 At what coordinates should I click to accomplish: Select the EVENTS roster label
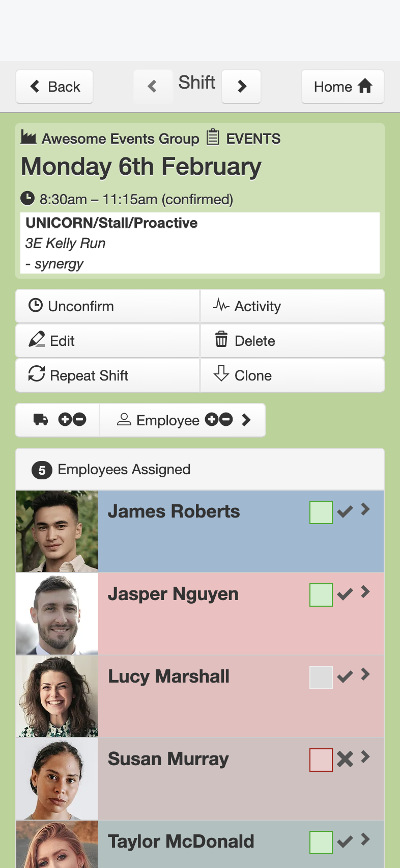click(253, 139)
